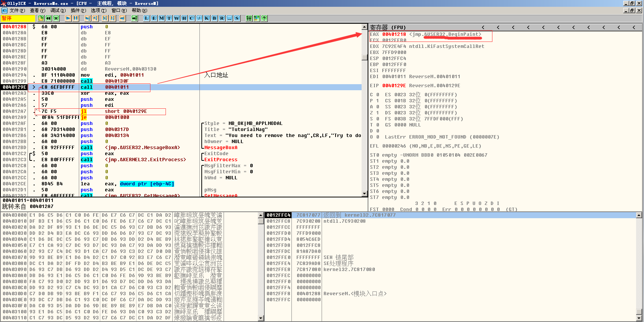Click the Run program play icon

coord(68,18)
